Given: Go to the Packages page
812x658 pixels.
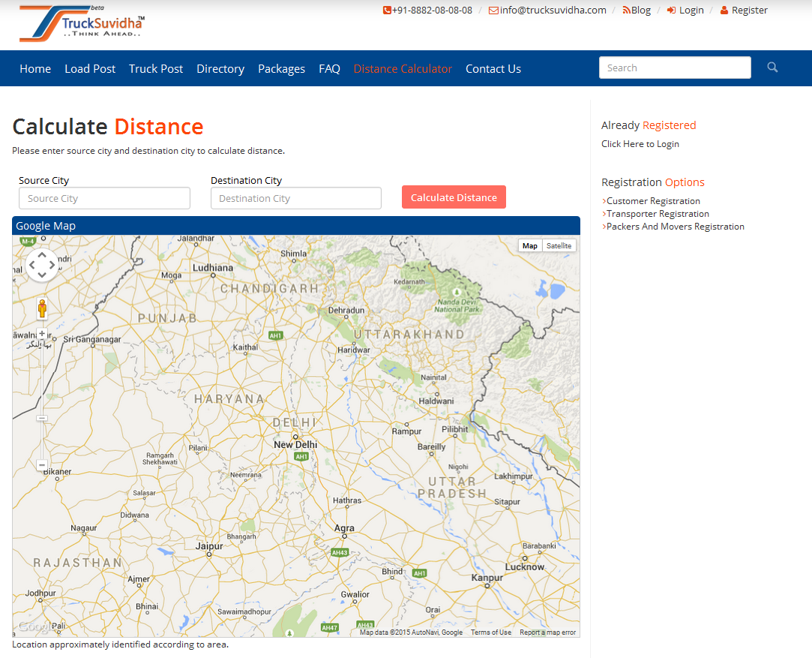Looking at the screenshot, I should (281, 68).
